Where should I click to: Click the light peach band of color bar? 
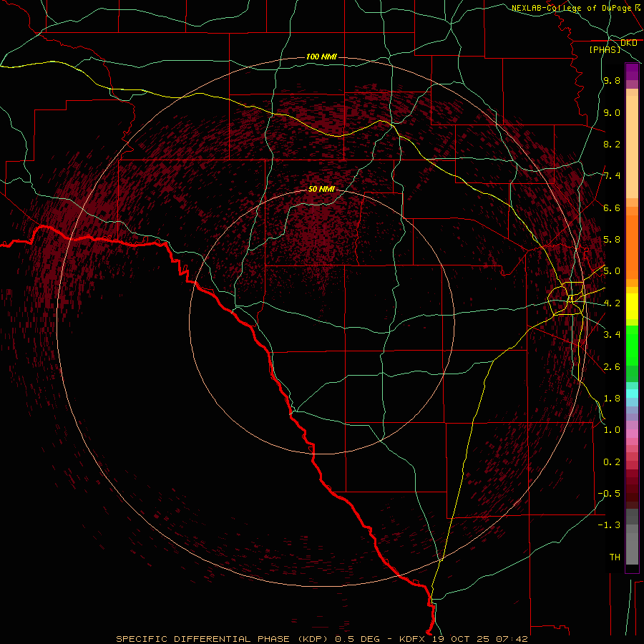(x=632, y=147)
